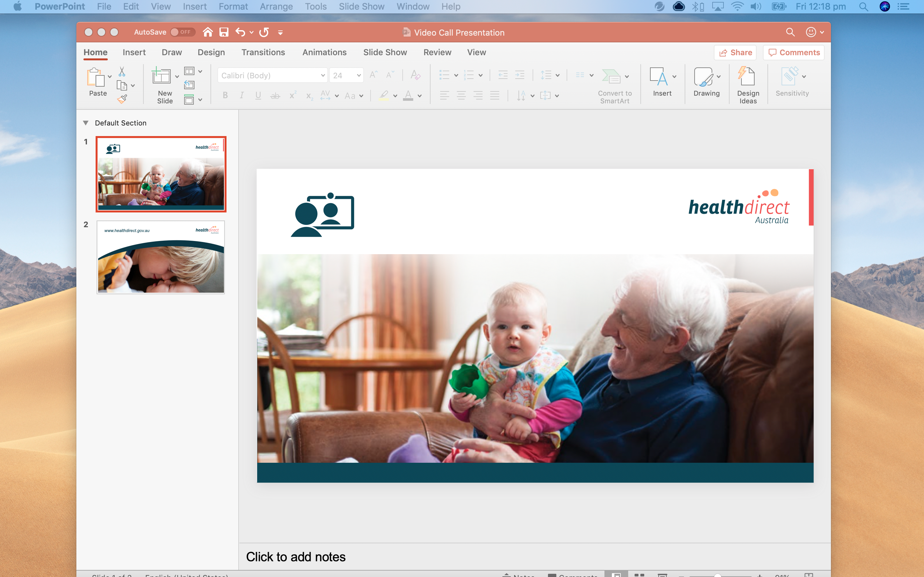Click the Sensitivity button in the ribbon
Viewport: 924px width, 577px height.
(791, 82)
